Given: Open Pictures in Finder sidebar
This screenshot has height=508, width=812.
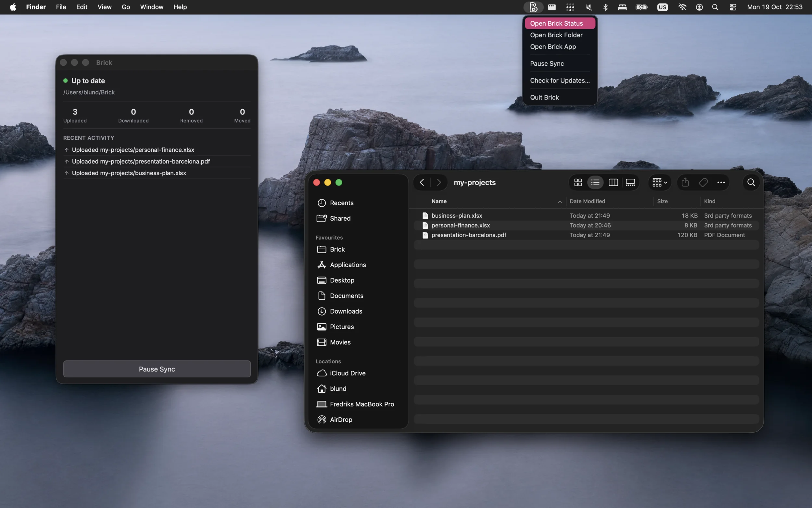Looking at the screenshot, I should coord(358,327).
